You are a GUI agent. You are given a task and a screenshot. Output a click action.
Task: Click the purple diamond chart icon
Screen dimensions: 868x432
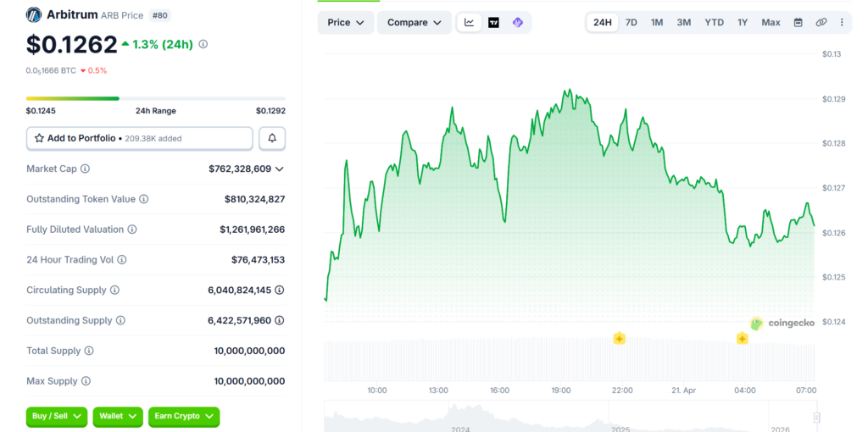click(517, 23)
